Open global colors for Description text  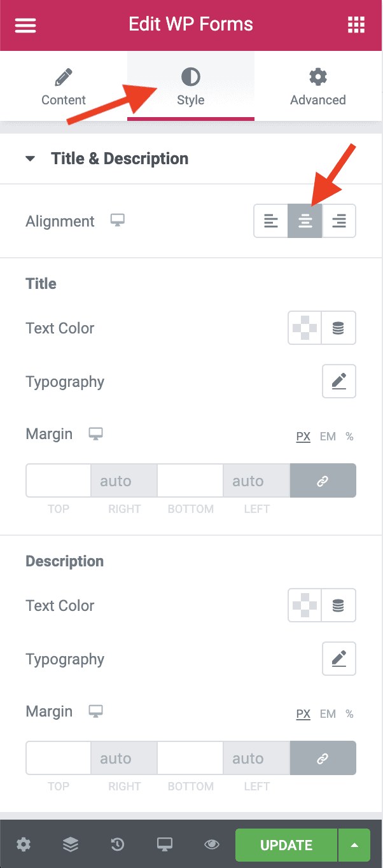click(338, 605)
